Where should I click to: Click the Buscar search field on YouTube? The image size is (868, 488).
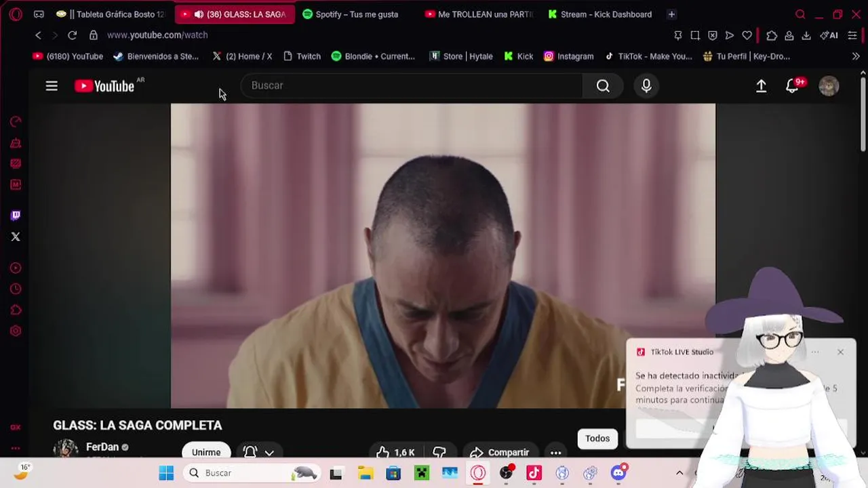412,85
